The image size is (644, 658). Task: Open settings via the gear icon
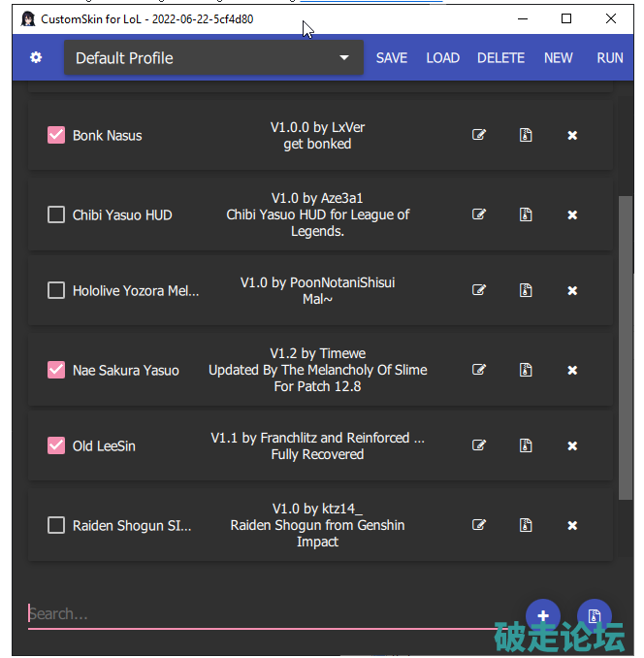(36, 58)
